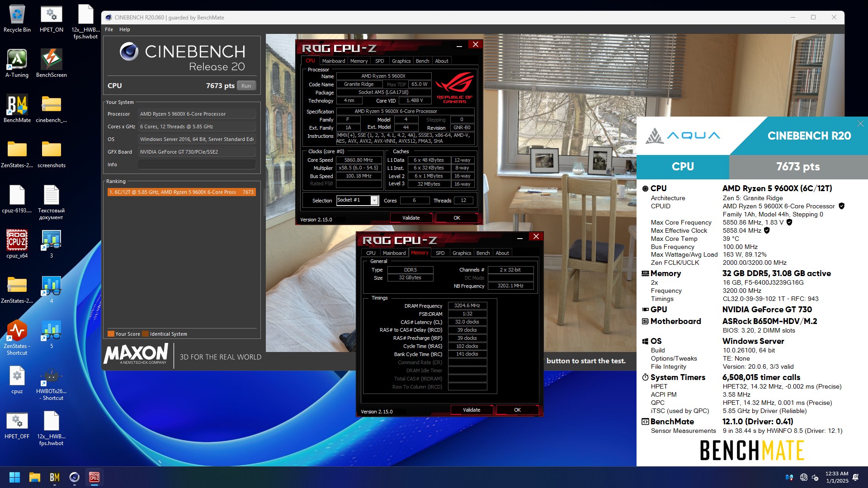
Task: Switch to CPU tab in lower CPU-Z
Action: 371,253
